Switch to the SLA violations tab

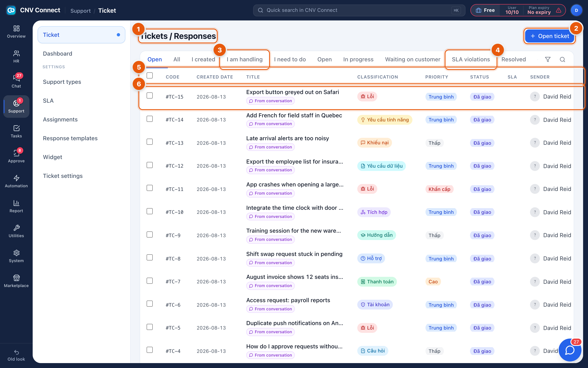(471, 59)
